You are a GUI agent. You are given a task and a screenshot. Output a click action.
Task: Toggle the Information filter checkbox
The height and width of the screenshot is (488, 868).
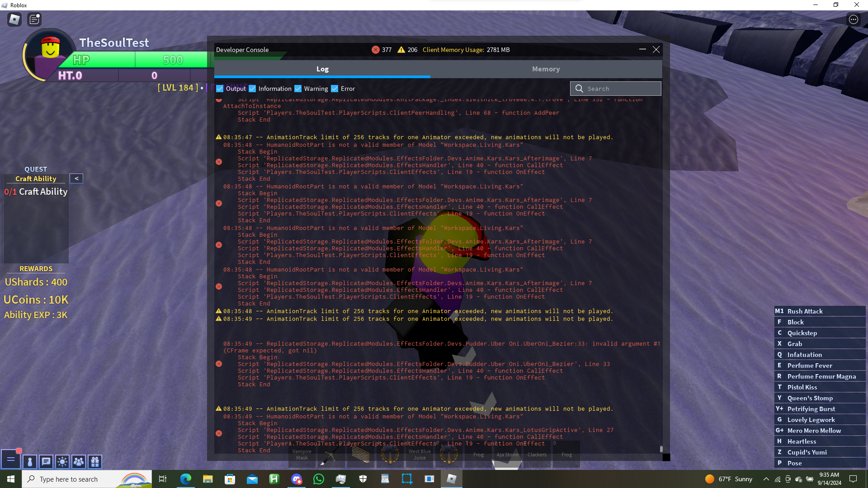(252, 89)
